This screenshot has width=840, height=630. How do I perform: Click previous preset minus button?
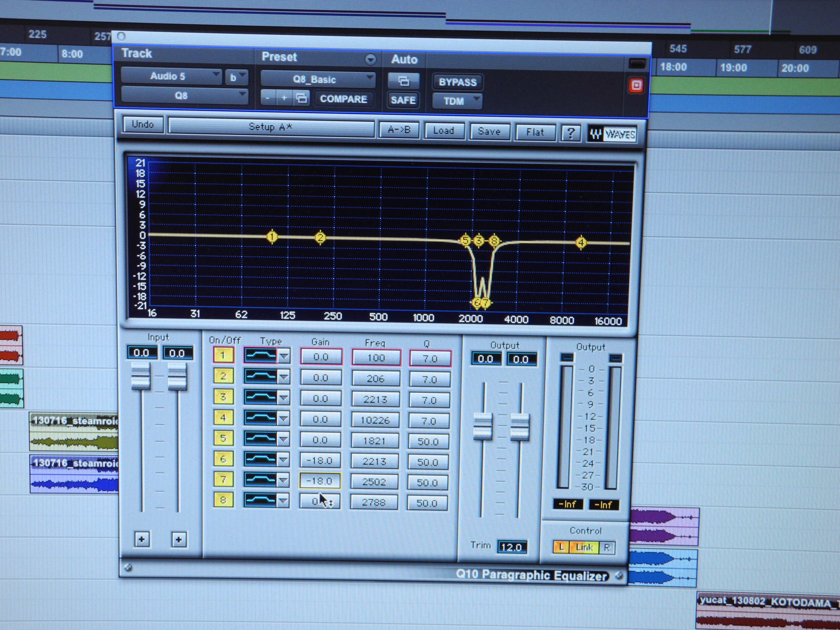point(268,98)
